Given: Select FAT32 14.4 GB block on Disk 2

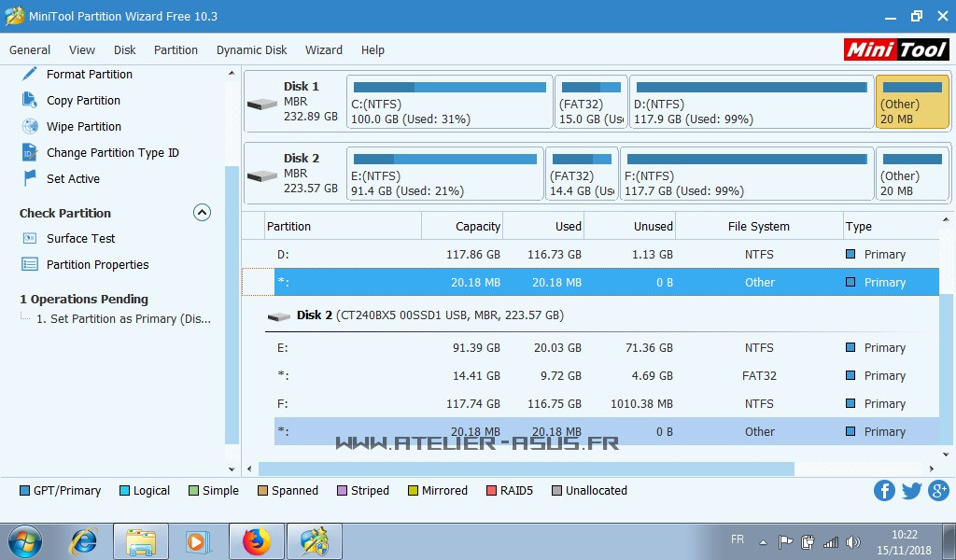Looking at the screenshot, I should click(582, 174).
